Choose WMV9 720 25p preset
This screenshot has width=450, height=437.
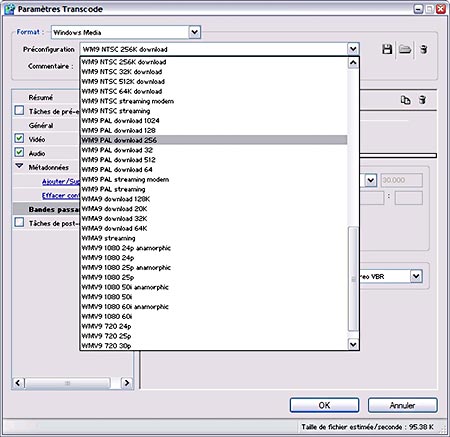tap(214, 336)
